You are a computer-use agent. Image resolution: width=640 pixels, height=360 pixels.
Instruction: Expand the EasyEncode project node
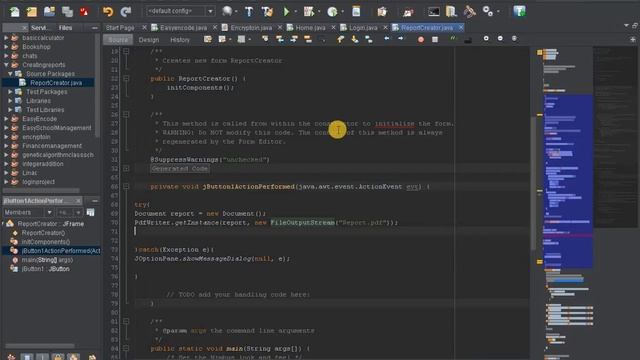[x=6, y=119]
